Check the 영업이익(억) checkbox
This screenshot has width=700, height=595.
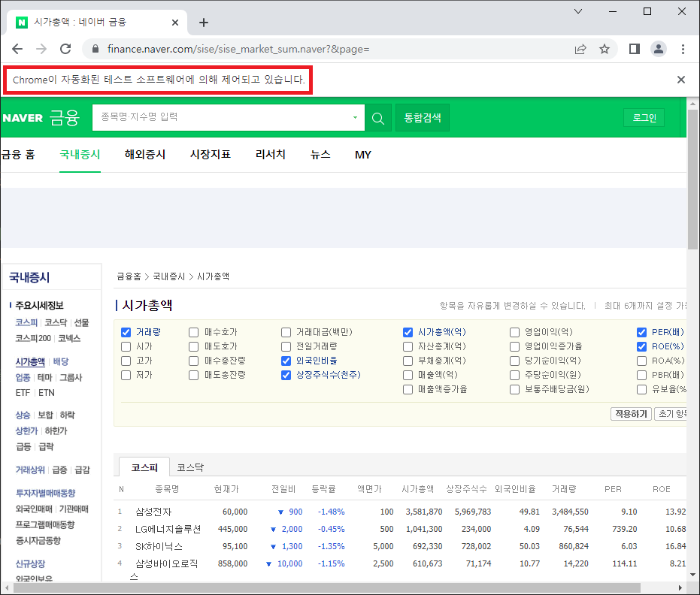tap(515, 332)
